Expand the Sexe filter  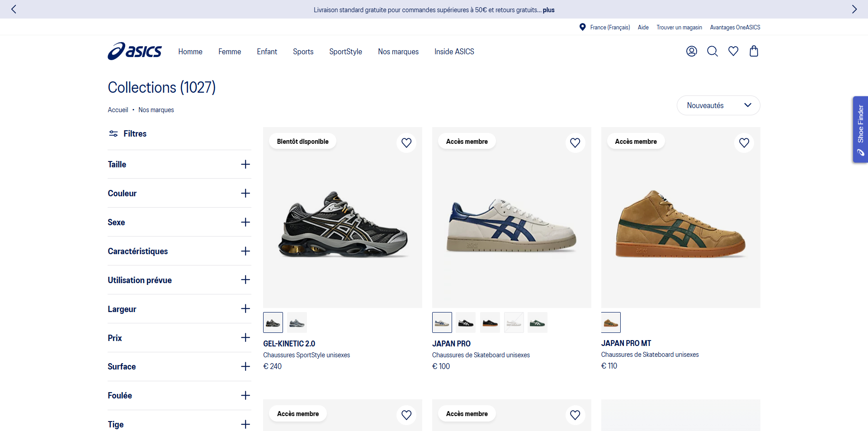tap(179, 222)
